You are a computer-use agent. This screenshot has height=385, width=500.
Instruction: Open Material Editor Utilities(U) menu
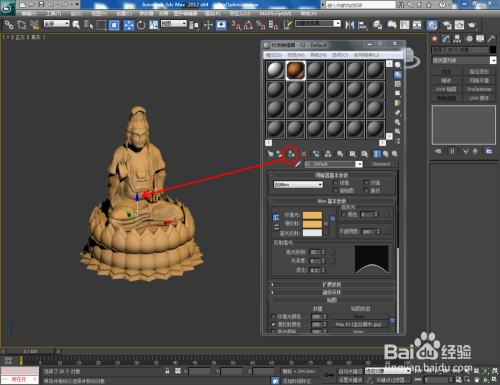pyautogui.click(x=366, y=55)
